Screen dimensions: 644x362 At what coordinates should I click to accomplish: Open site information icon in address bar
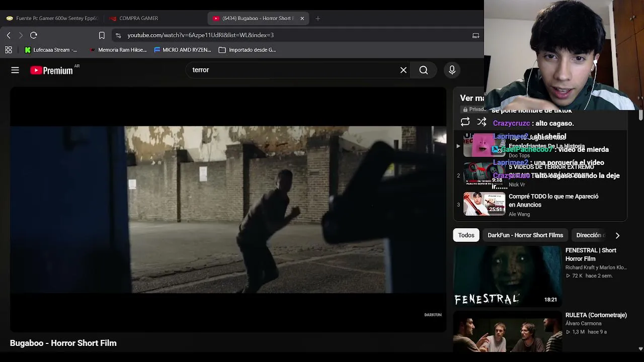pos(118,35)
